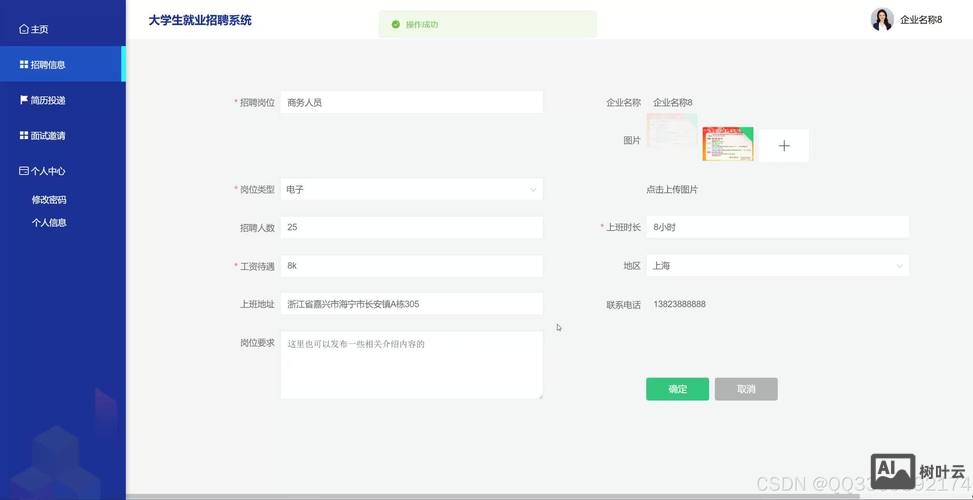The image size is (973, 500).
Task: Select 招聘信息 in the sidebar
Action: tap(63, 65)
